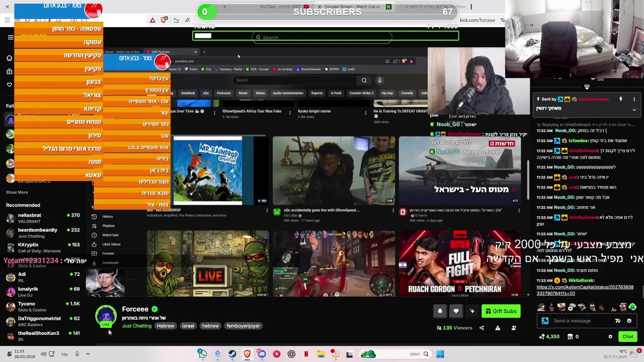This screenshot has height=362, width=644.
Task: Click the 135 Viewers count
Action: point(454,328)
